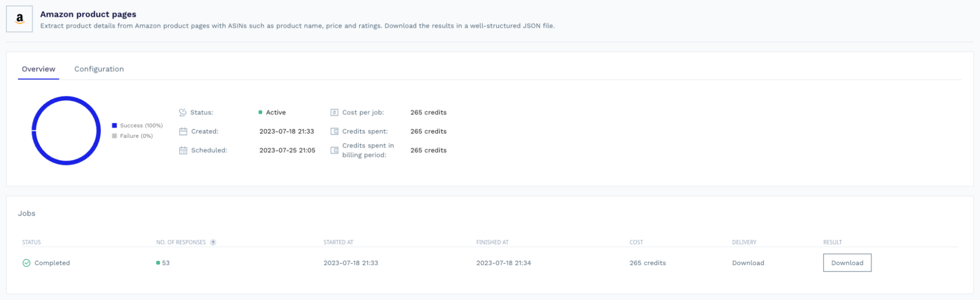Click the Amazon logo icon

click(x=20, y=19)
